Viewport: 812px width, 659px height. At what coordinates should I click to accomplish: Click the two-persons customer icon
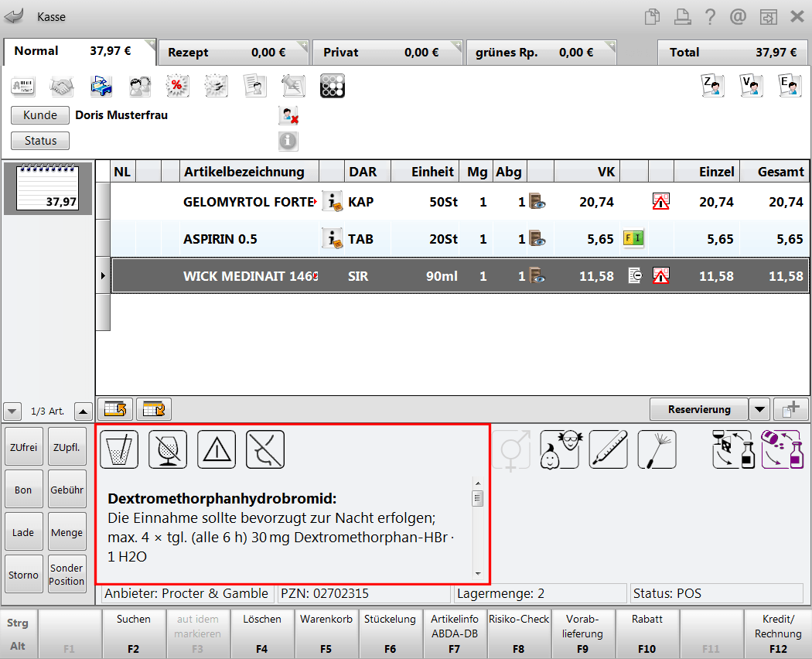point(139,86)
